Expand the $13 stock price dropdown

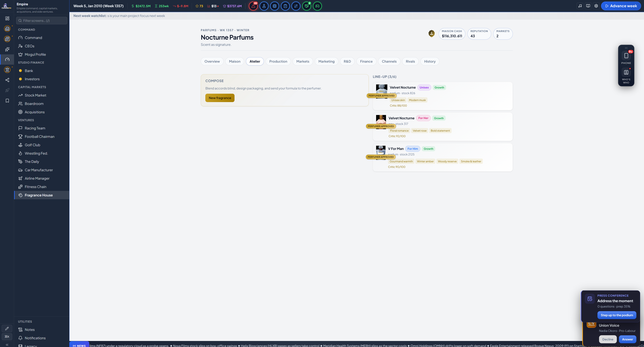coord(213,6)
